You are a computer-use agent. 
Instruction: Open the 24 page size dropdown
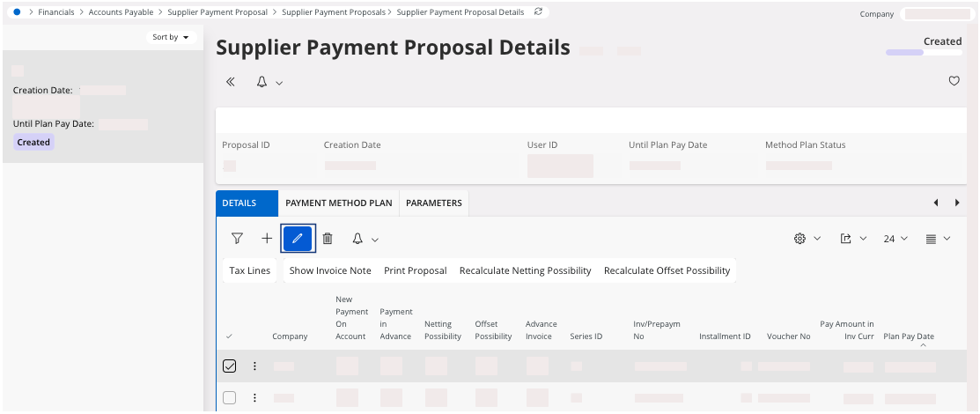click(x=895, y=239)
